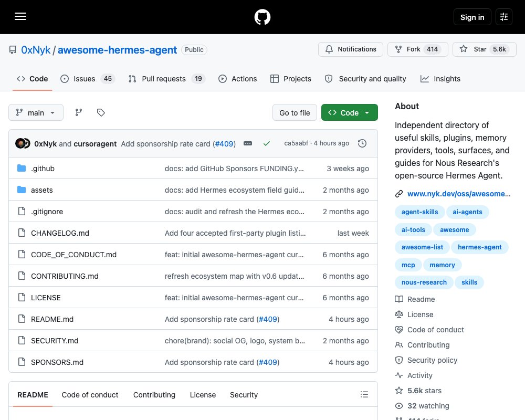Click the awesome-list topic tag
This screenshot has width=525, height=420.
422,247
